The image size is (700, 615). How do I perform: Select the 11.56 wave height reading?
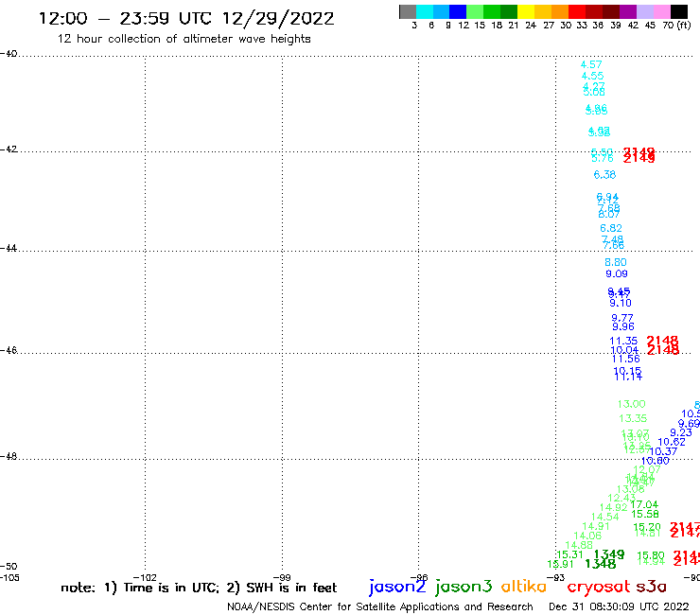click(625, 360)
